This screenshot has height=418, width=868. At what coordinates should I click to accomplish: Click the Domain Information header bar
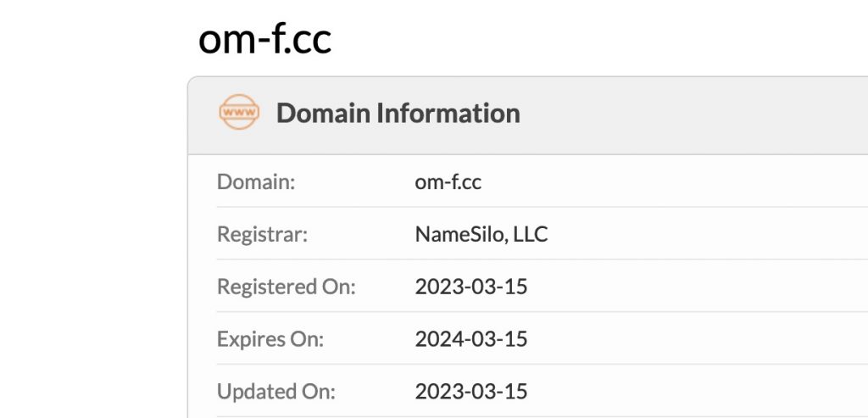coord(528,115)
